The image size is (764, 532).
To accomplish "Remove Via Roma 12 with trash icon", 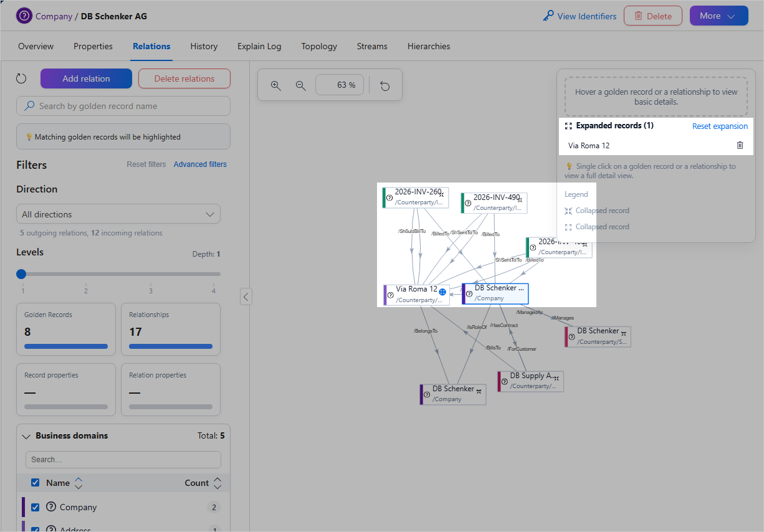I will (740, 145).
